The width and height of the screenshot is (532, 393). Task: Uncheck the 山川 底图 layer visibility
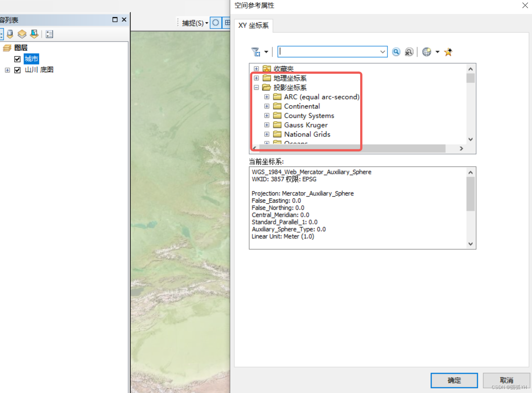point(17,70)
